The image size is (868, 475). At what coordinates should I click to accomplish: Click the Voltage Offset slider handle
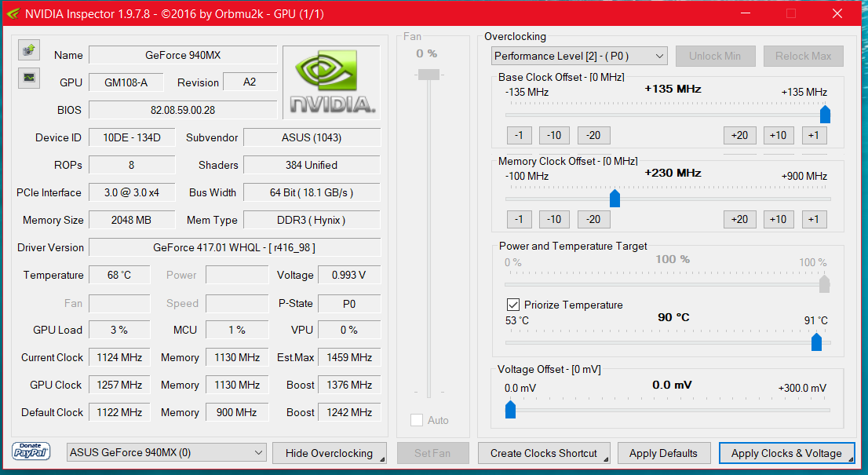point(510,409)
